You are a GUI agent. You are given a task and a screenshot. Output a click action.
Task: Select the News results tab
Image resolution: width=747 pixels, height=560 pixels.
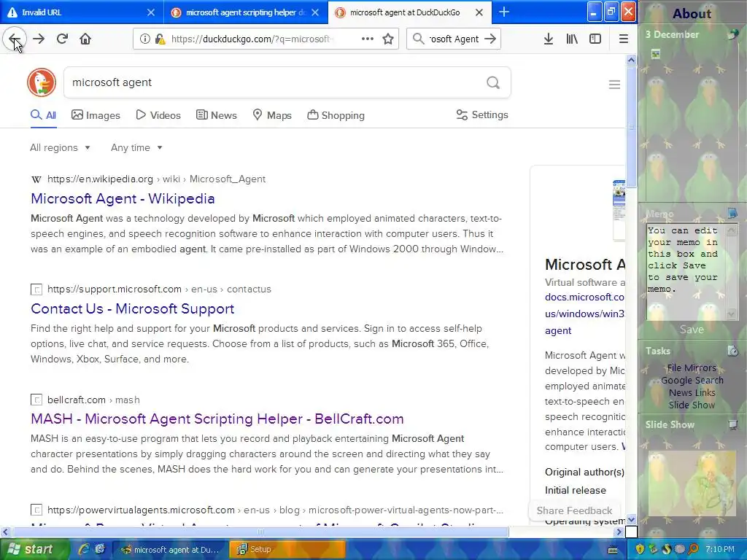pyautogui.click(x=217, y=115)
